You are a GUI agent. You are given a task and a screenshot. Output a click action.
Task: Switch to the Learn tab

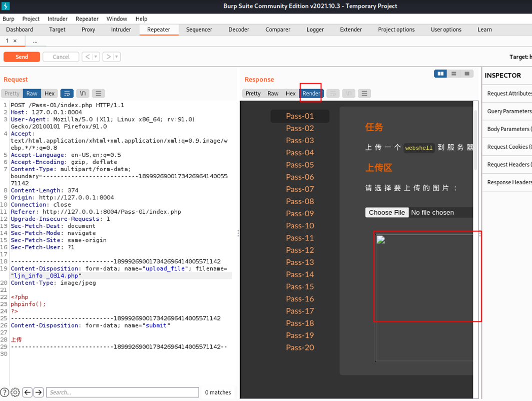point(484,30)
